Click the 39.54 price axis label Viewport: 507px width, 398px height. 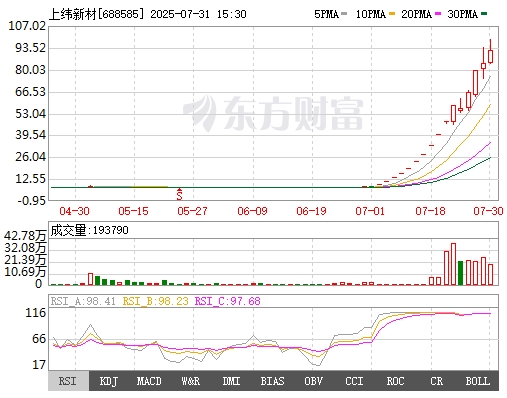(x=30, y=135)
